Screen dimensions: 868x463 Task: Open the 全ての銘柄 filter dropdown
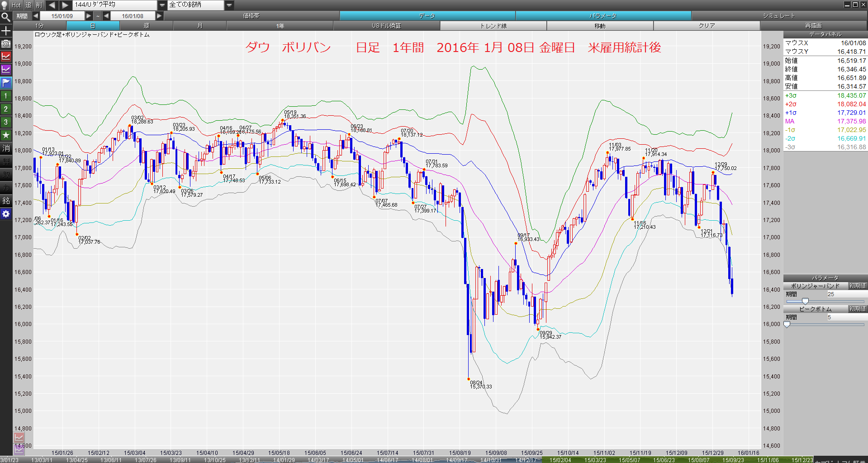click(229, 5)
